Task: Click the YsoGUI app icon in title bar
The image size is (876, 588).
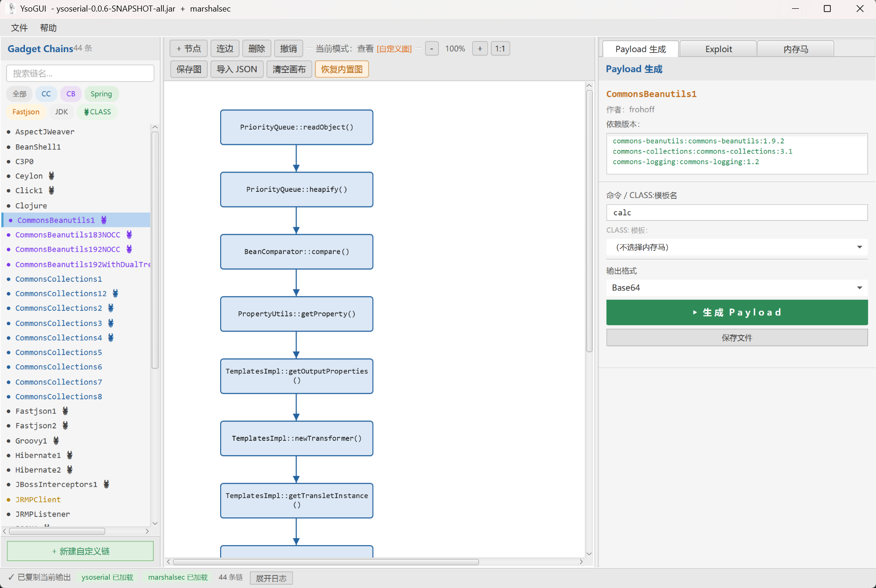Action: 12,9
